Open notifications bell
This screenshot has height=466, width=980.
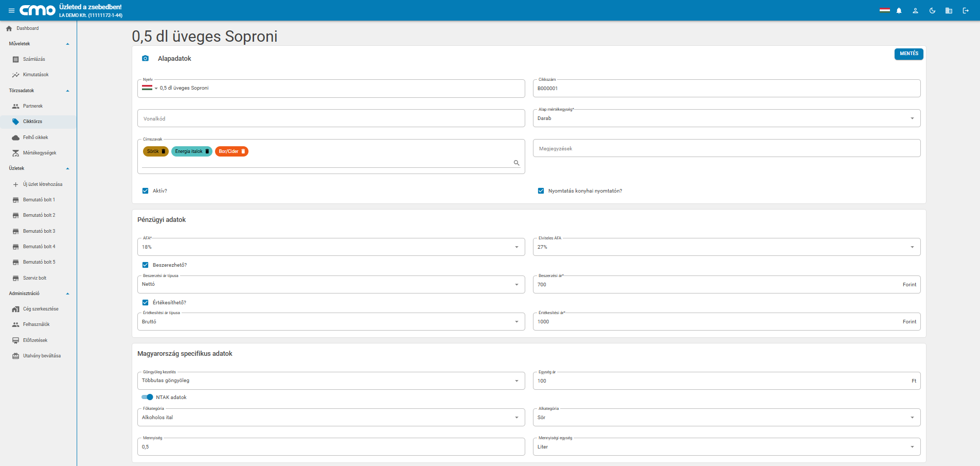coord(899,10)
